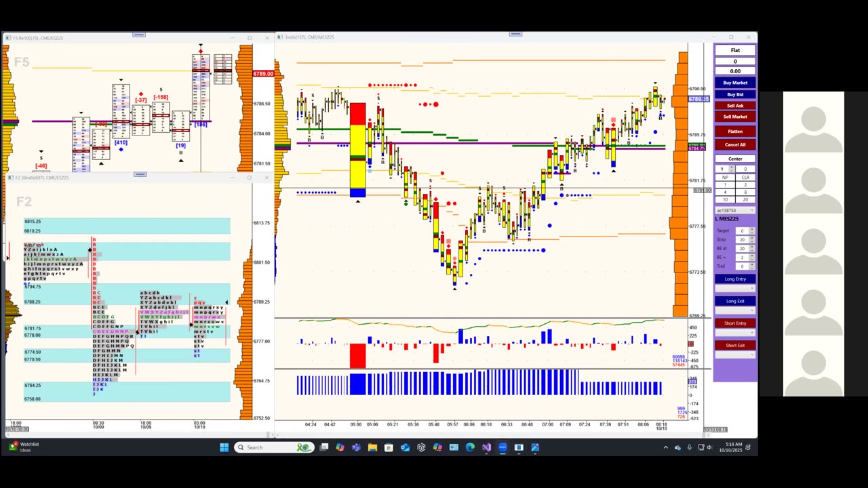Click the NP quantity button
The width and height of the screenshot is (868, 488).
coord(725,177)
